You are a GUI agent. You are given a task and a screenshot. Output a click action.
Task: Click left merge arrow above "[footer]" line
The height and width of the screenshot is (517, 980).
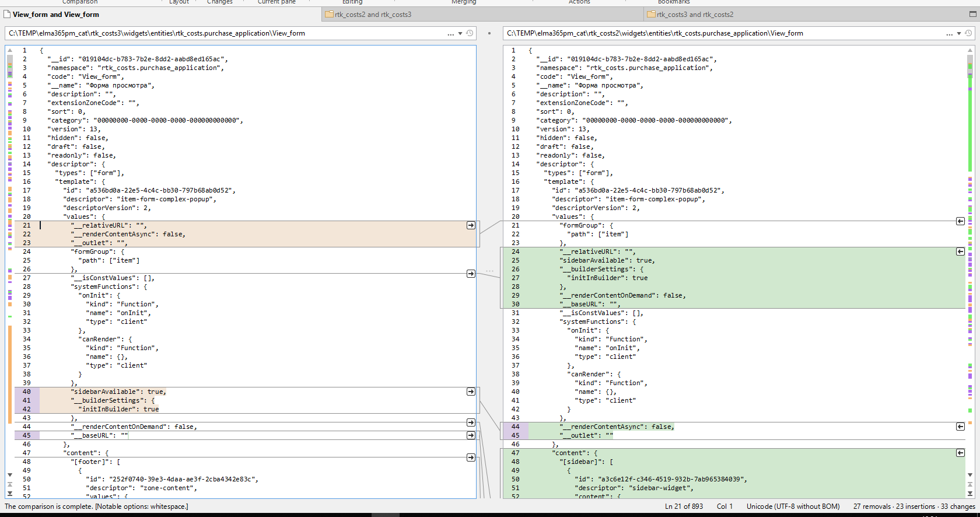[x=471, y=457]
